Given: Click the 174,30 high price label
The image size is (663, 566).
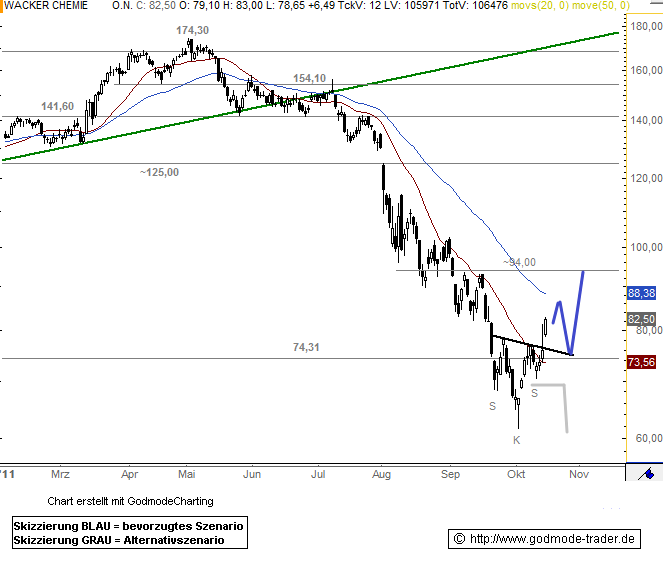Looking at the screenshot, I should 193,31.
